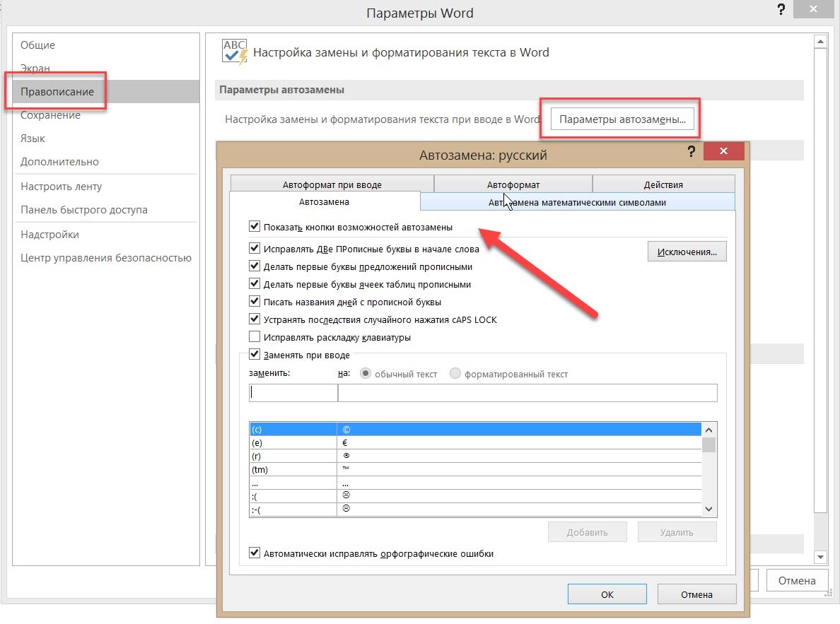
Task: Open the Общие category
Action: 106,45
